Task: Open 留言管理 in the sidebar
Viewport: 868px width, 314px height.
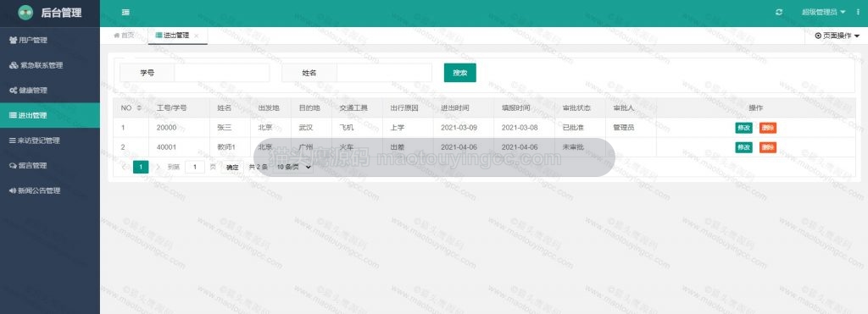Action: (50, 165)
